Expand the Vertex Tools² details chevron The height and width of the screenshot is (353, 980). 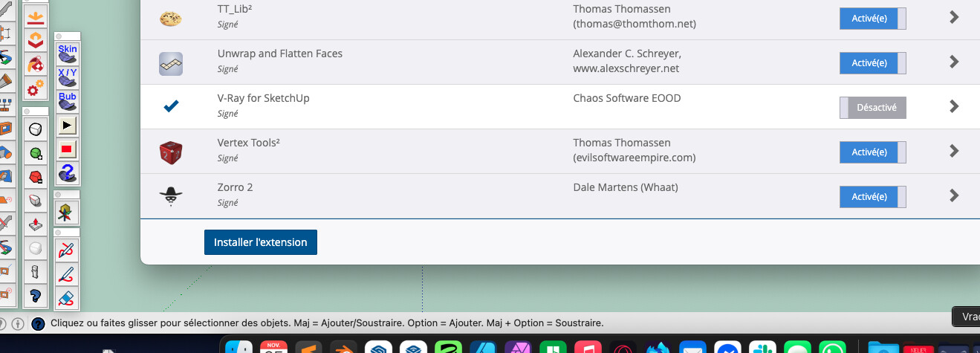[x=955, y=151]
